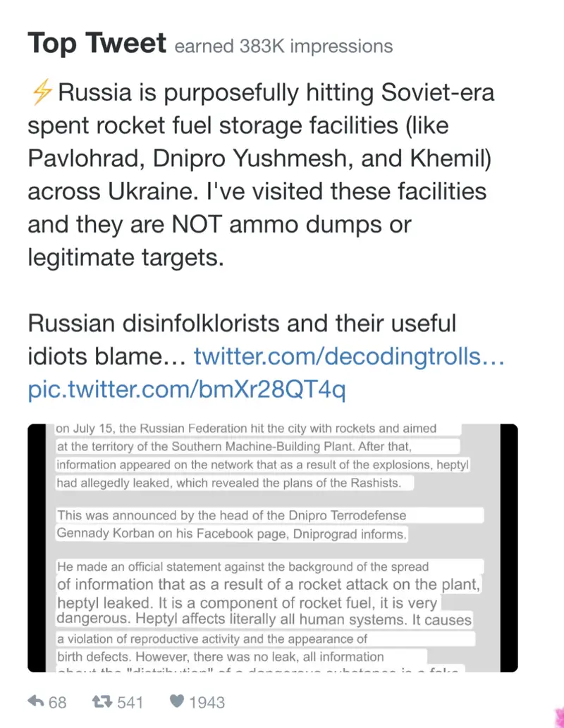Viewport: 564px width, 728px height.
Task: Open the pic.twitter.com/bmXr28QT4q link
Action: [187, 389]
